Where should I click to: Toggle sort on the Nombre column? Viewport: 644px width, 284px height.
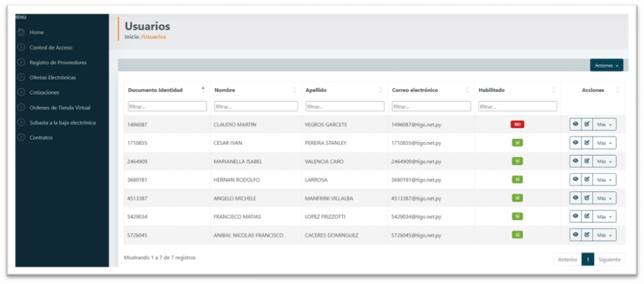tap(294, 90)
